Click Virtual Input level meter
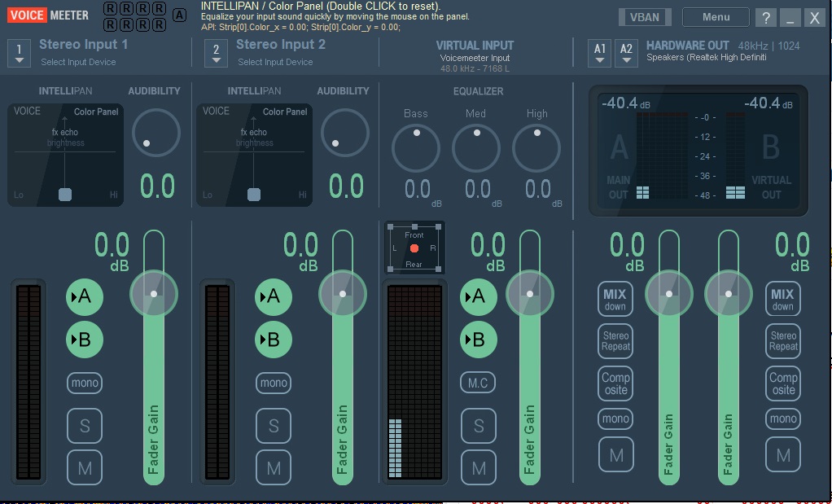The width and height of the screenshot is (832, 504). point(415,382)
